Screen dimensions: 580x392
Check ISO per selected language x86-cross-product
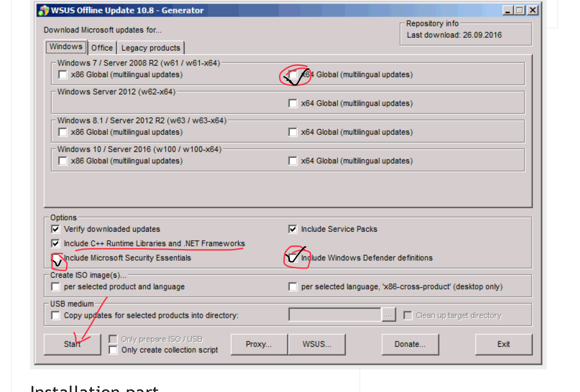coord(293,287)
